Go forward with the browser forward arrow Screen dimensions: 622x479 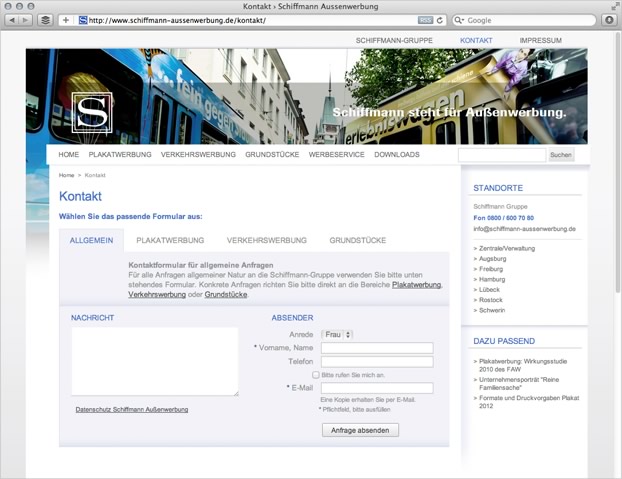[x=25, y=20]
